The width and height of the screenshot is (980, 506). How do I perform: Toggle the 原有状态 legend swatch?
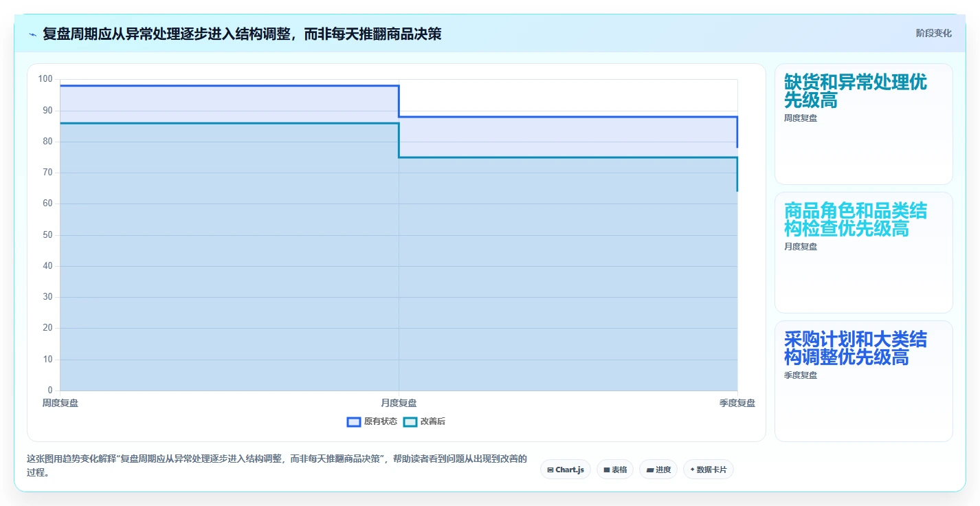click(x=354, y=421)
